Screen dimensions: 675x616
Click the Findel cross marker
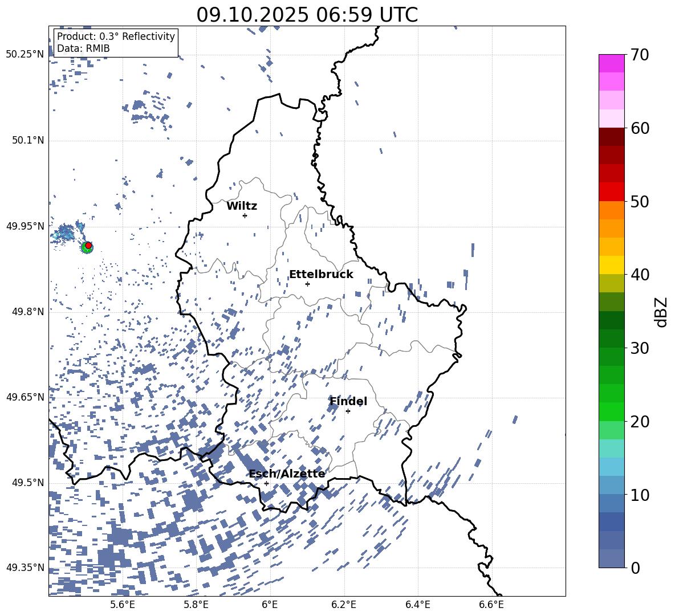click(x=348, y=411)
